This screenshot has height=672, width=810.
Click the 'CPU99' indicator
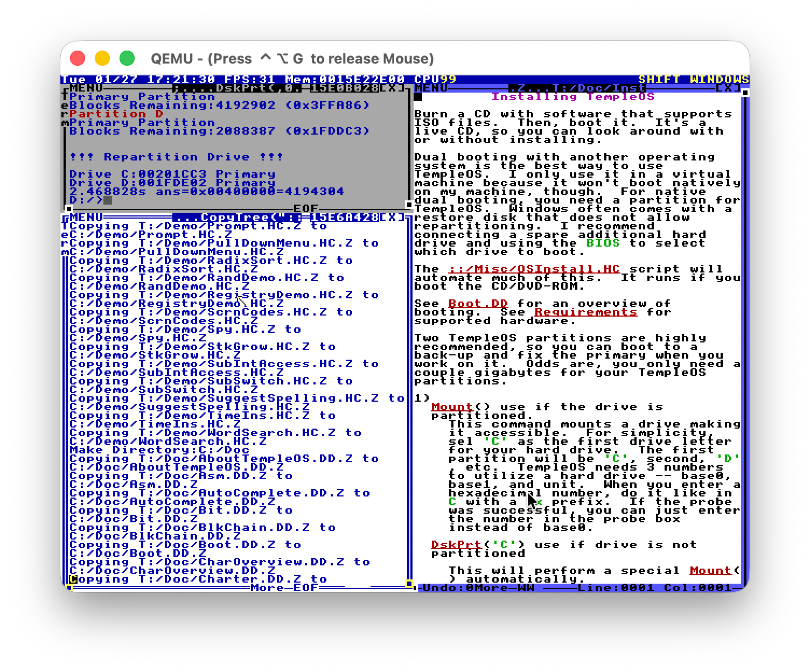[x=435, y=79]
